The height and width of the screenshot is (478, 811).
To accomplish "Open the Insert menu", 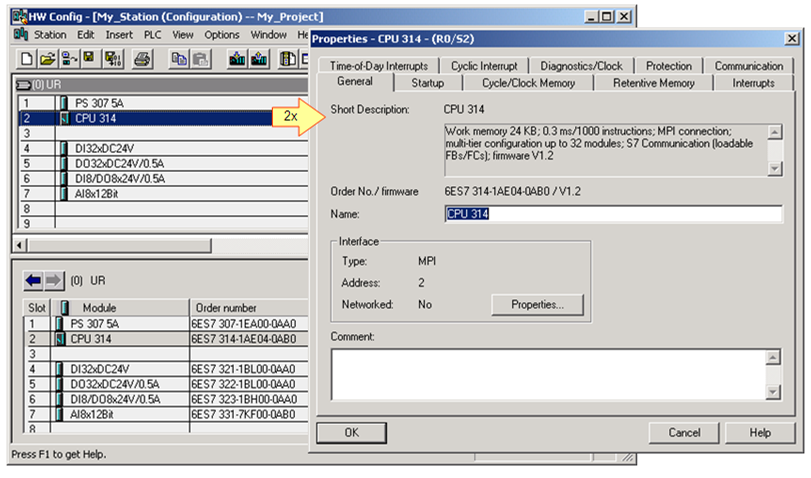I will pyautogui.click(x=119, y=35).
